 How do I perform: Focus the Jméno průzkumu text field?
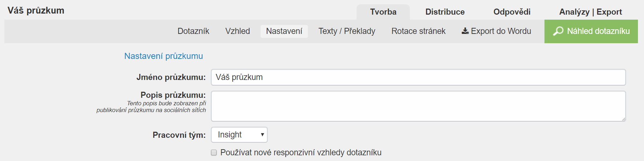tap(418, 77)
